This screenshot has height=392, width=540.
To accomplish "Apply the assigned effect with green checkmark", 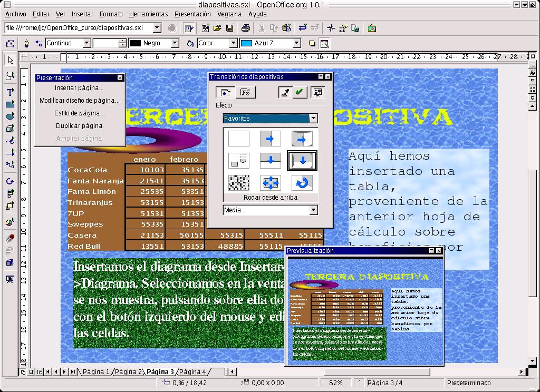I will (x=300, y=92).
